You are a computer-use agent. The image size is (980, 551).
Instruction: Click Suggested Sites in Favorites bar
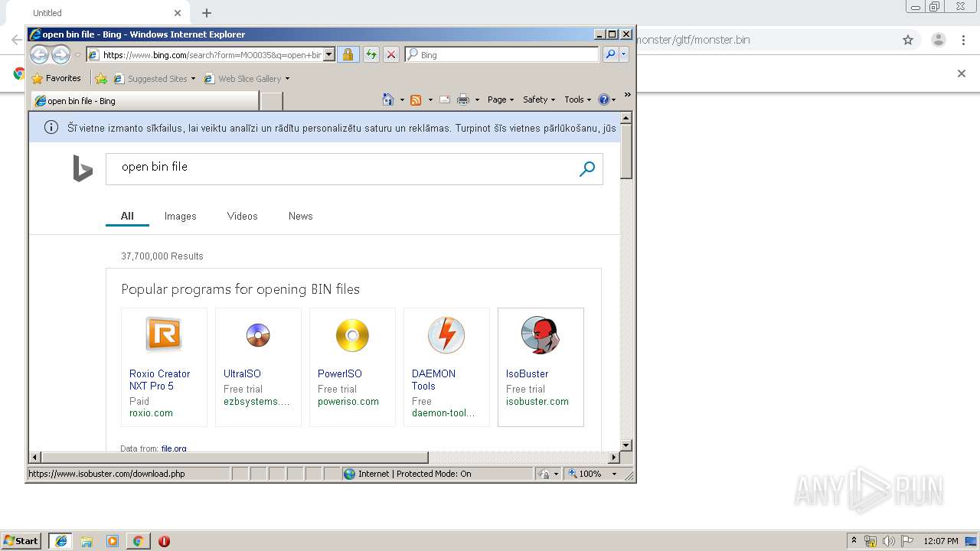click(x=154, y=78)
